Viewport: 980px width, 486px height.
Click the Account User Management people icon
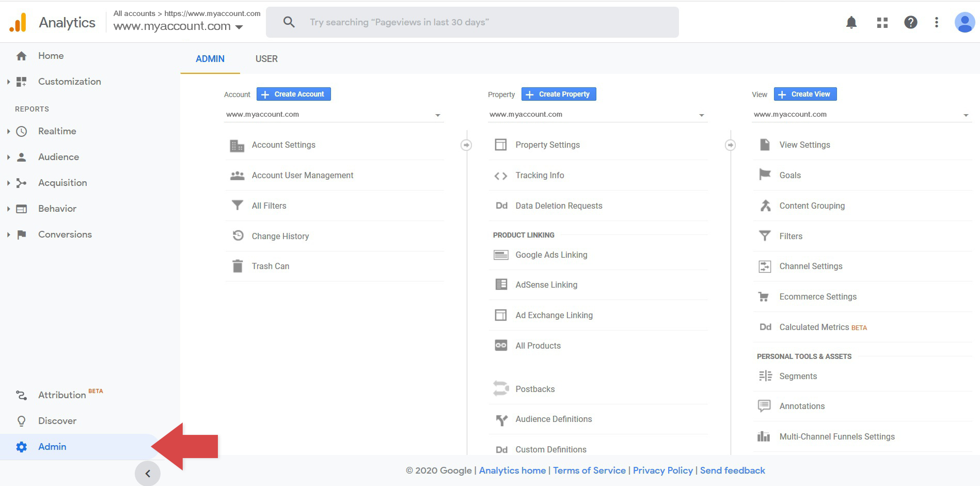click(237, 176)
